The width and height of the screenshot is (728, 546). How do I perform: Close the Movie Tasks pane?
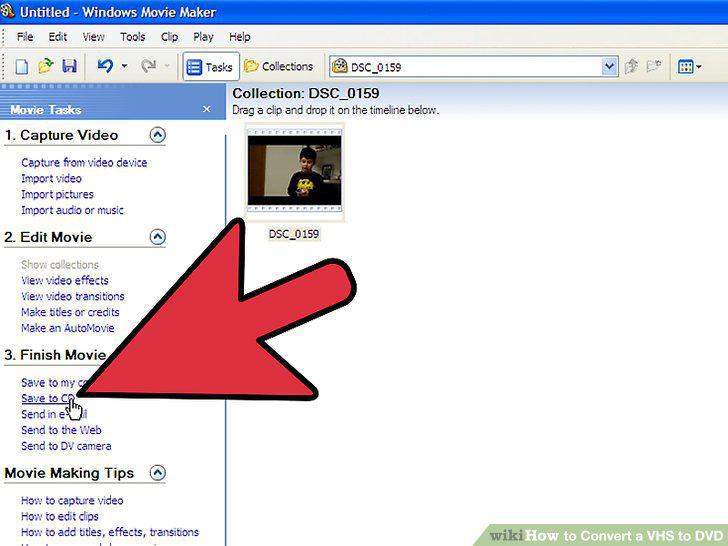pos(207,109)
